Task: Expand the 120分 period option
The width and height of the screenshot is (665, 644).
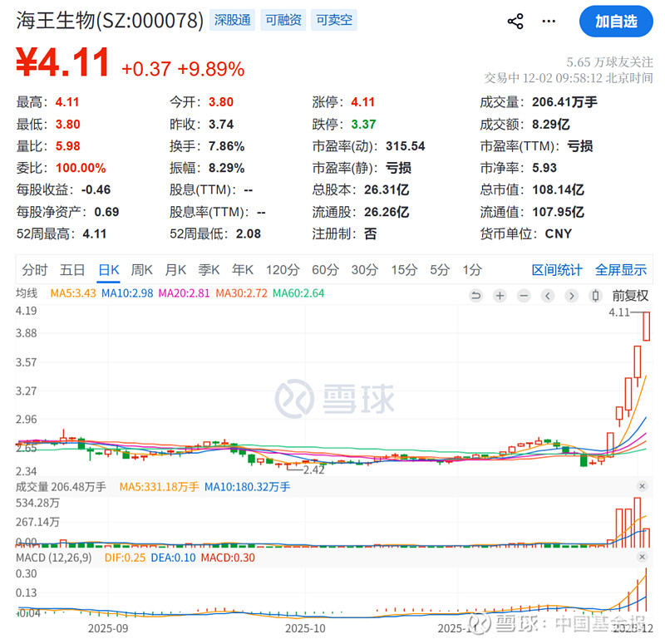Action: point(283,269)
